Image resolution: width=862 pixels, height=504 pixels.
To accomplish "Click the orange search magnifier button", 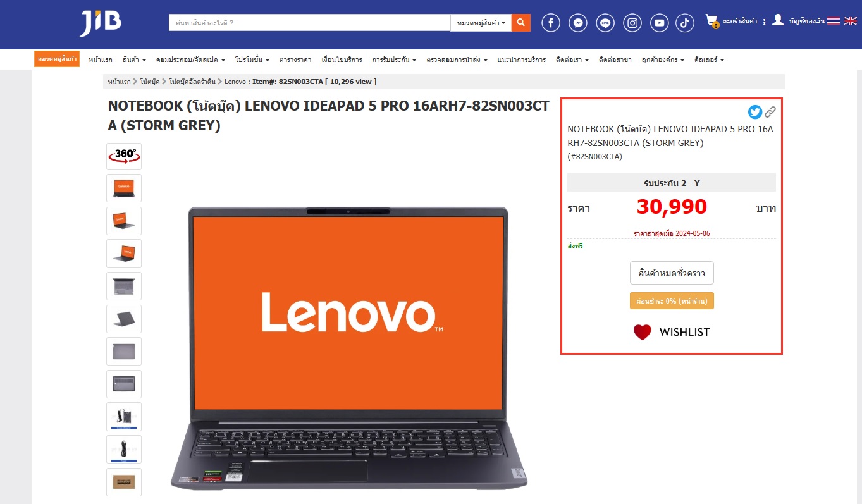I will pyautogui.click(x=520, y=23).
